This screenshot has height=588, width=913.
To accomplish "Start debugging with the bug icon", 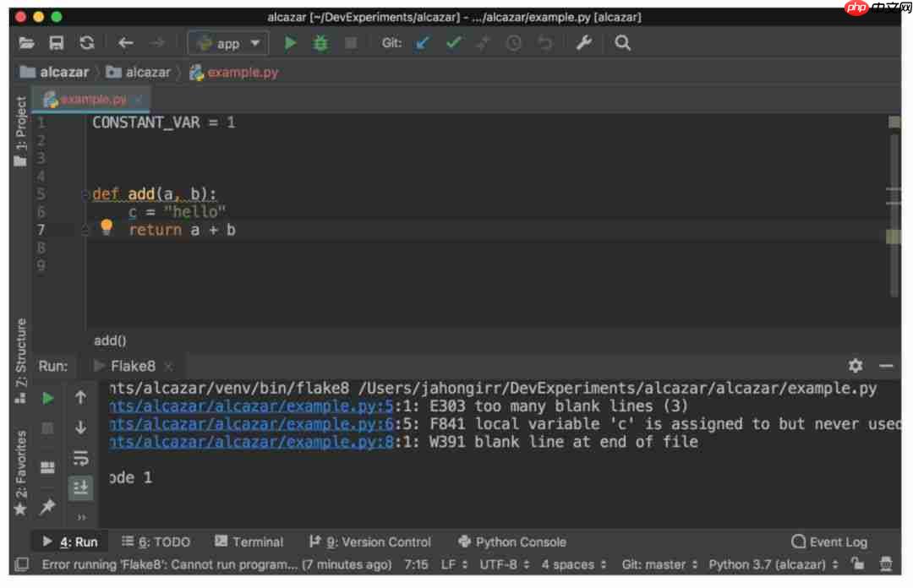I will point(320,43).
